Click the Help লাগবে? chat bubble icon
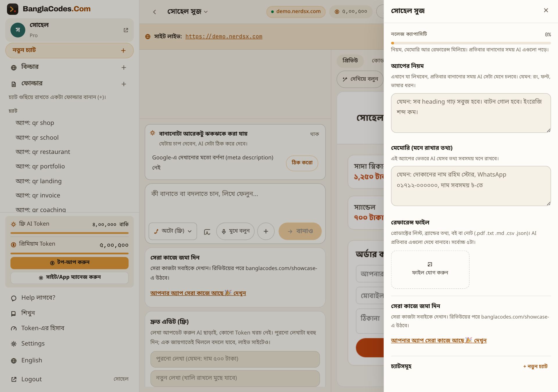This screenshot has width=558, height=392. (14, 298)
